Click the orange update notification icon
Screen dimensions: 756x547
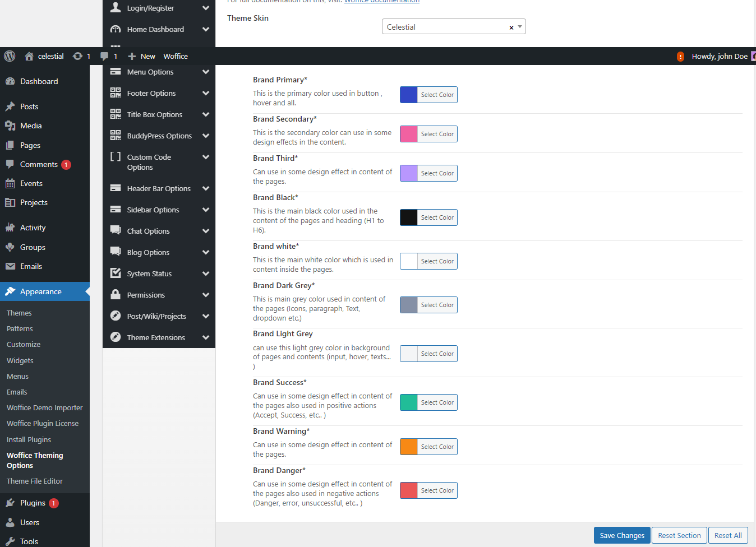pos(680,57)
